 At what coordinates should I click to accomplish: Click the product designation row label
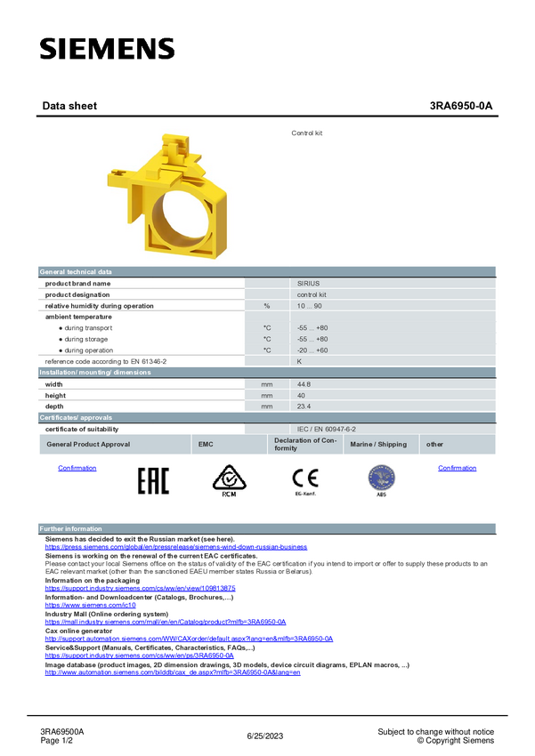(77, 294)
